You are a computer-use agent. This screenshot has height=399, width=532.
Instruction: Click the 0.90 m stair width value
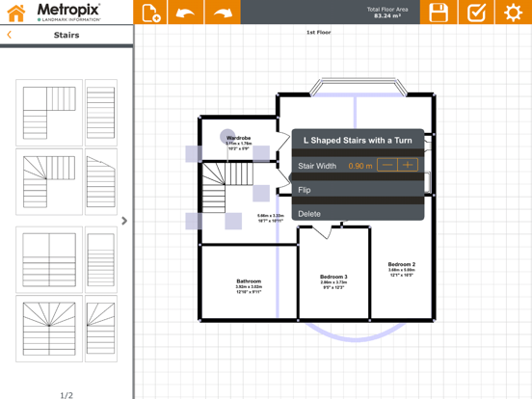(360, 166)
